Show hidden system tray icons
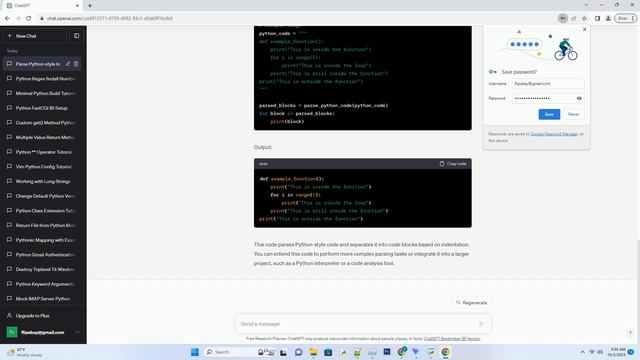The height and width of the screenshot is (360, 640). point(582,352)
